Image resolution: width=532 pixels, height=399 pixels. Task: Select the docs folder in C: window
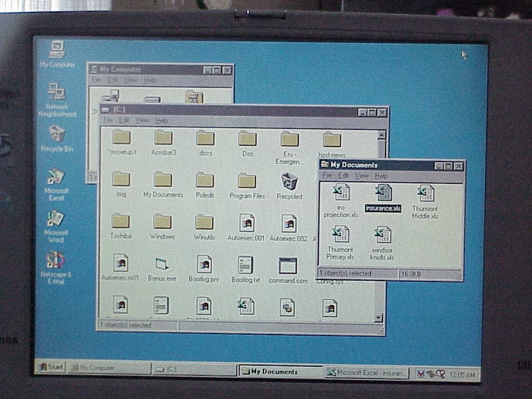[x=206, y=144]
